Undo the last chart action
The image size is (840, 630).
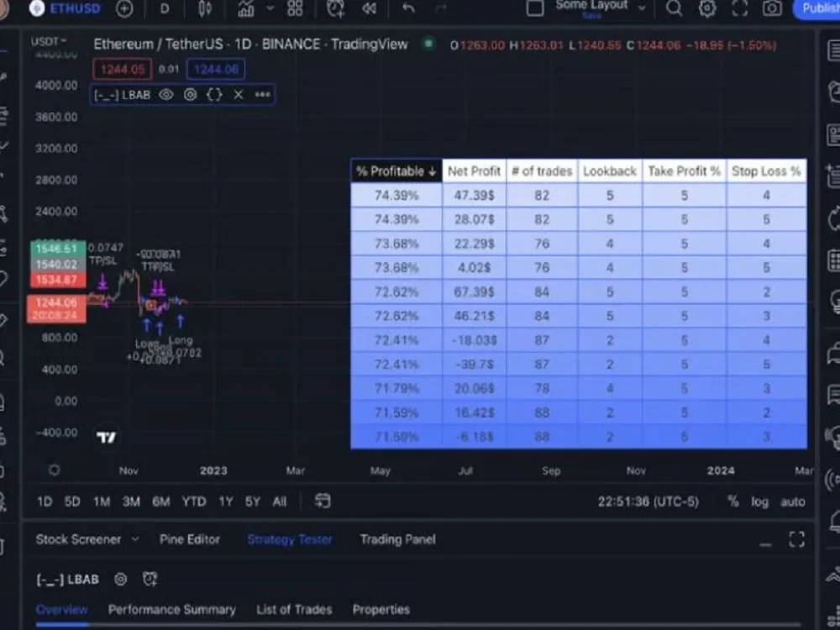pyautogui.click(x=408, y=8)
